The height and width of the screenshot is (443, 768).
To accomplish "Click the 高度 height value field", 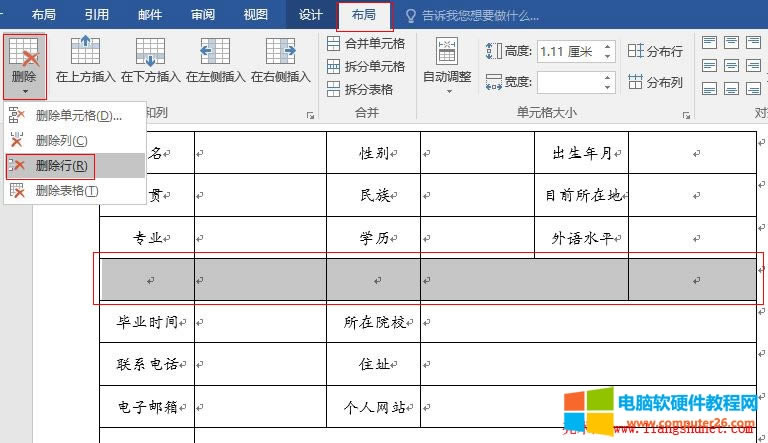I will pos(568,51).
